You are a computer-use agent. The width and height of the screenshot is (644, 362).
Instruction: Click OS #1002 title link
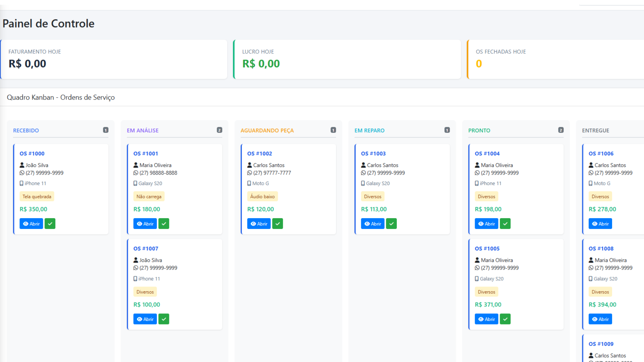click(259, 154)
